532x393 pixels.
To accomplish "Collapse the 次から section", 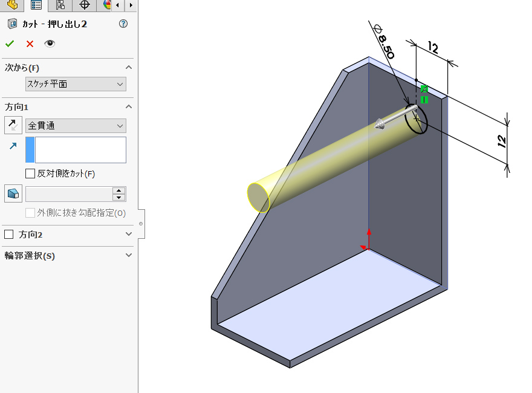I will pyautogui.click(x=128, y=68).
